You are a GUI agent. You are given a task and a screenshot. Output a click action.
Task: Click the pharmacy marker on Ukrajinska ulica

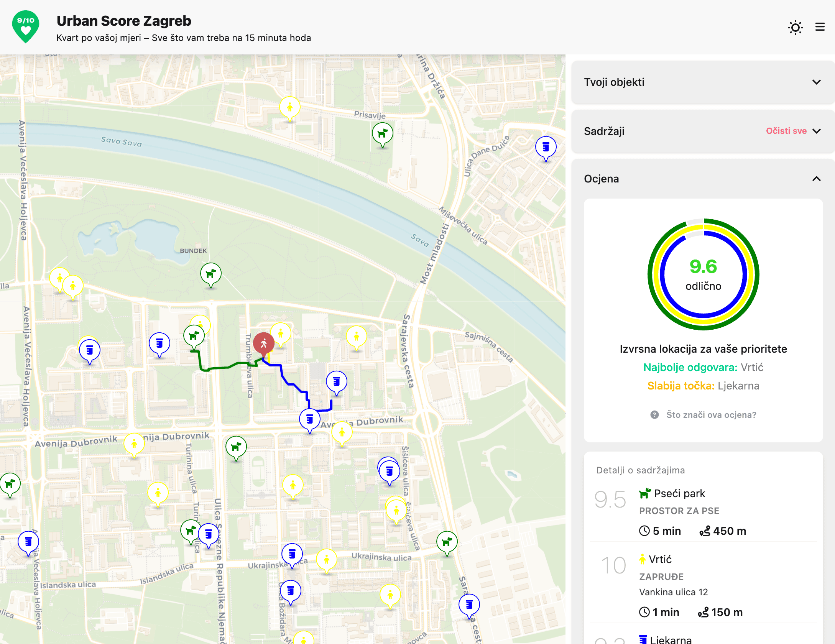292,555
